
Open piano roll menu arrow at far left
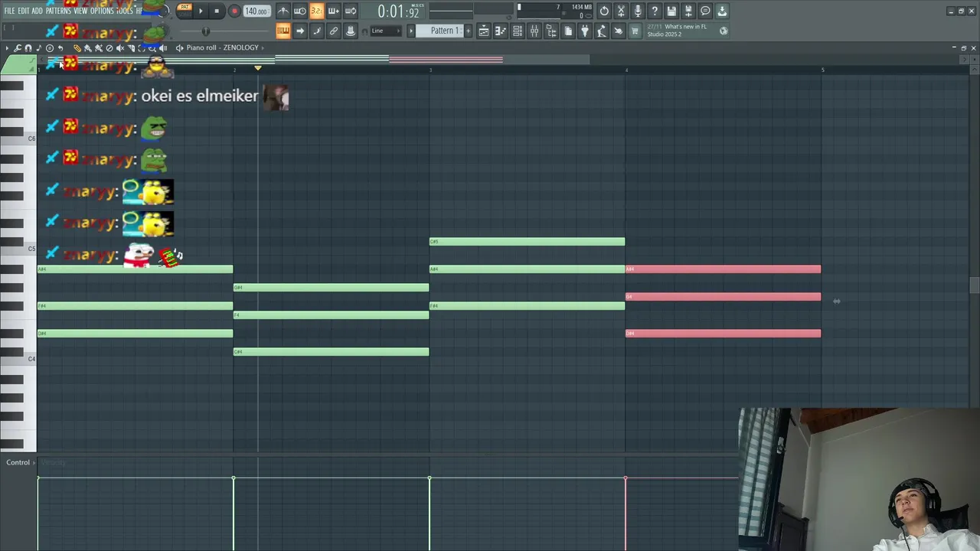coord(8,48)
